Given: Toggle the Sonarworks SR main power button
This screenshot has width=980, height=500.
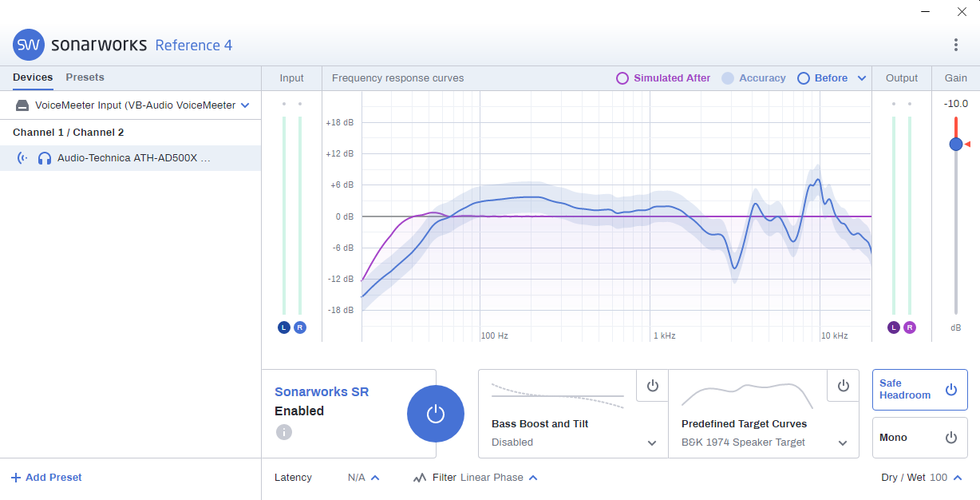Looking at the screenshot, I should pyautogui.click(x=435, y=414).
